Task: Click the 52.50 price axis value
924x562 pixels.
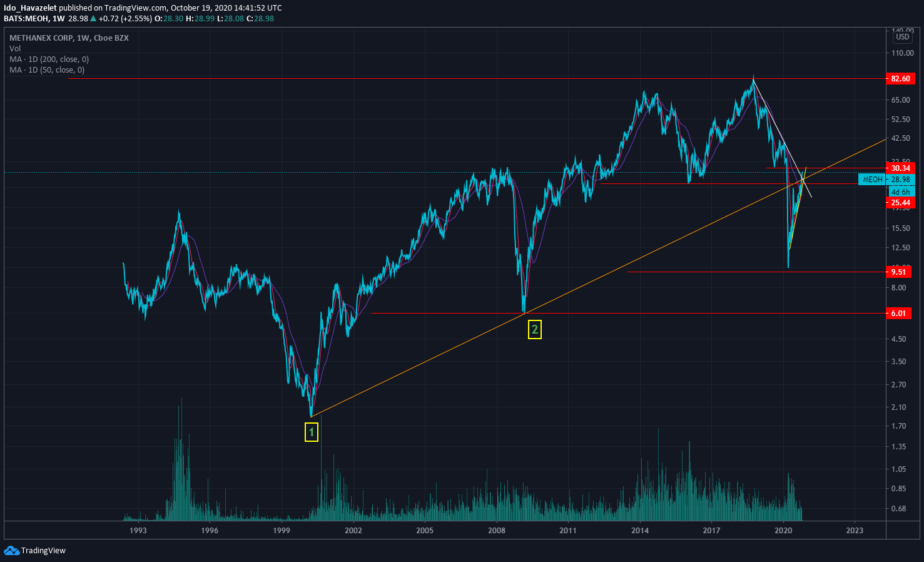Action: (901, 120)
